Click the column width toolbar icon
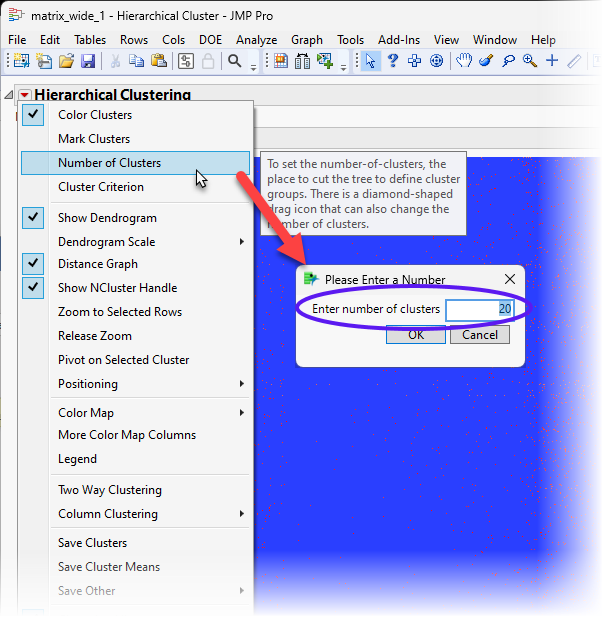The image size is (603, 617). (x=302, y=61)
